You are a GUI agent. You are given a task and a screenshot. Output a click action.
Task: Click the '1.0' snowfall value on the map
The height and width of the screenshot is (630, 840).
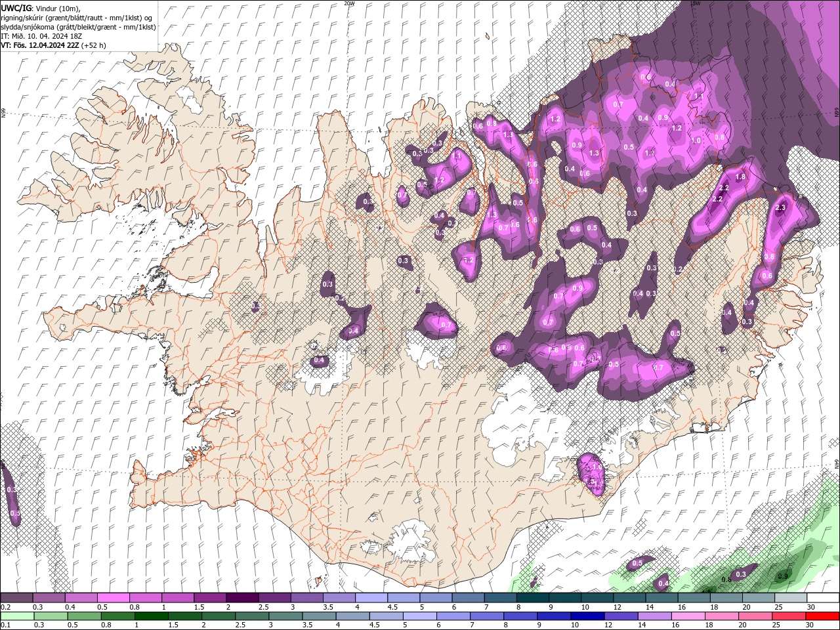pos(696,140)
